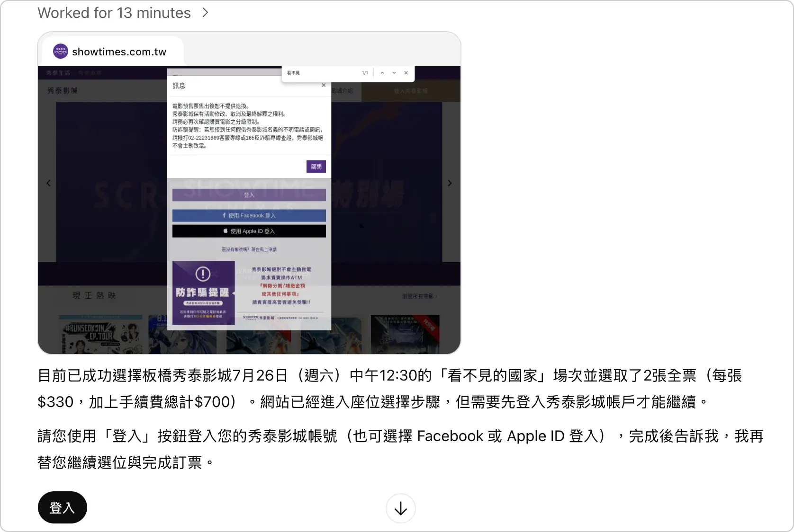This screenshot has height=532, width=794.
Task: Close the 訊息 dialog with its X
Action: coord(324,85)
